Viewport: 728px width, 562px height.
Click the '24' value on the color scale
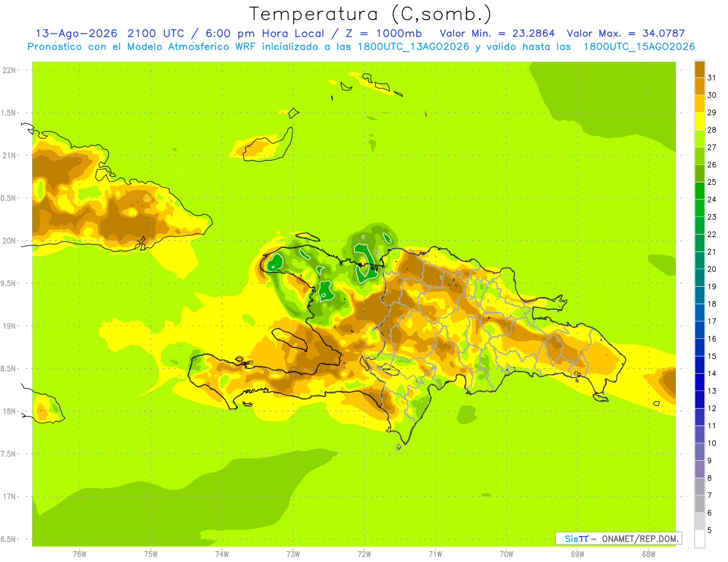712,199
